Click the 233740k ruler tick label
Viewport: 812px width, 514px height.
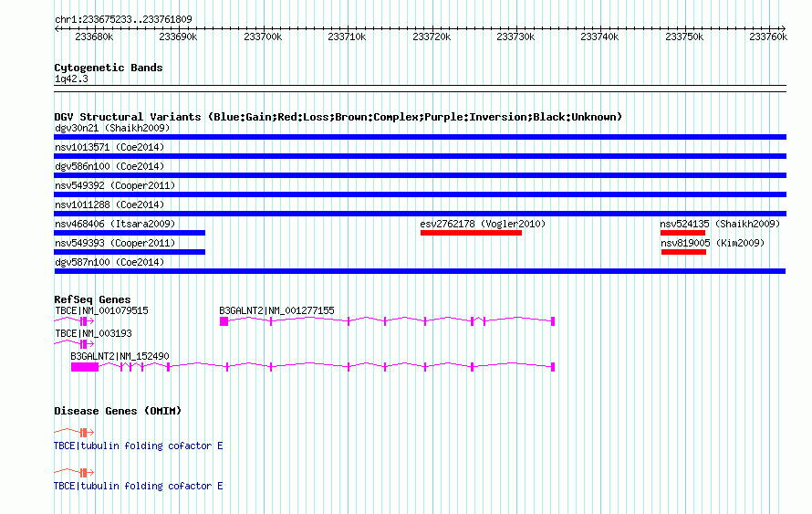[x=599, y=37]
